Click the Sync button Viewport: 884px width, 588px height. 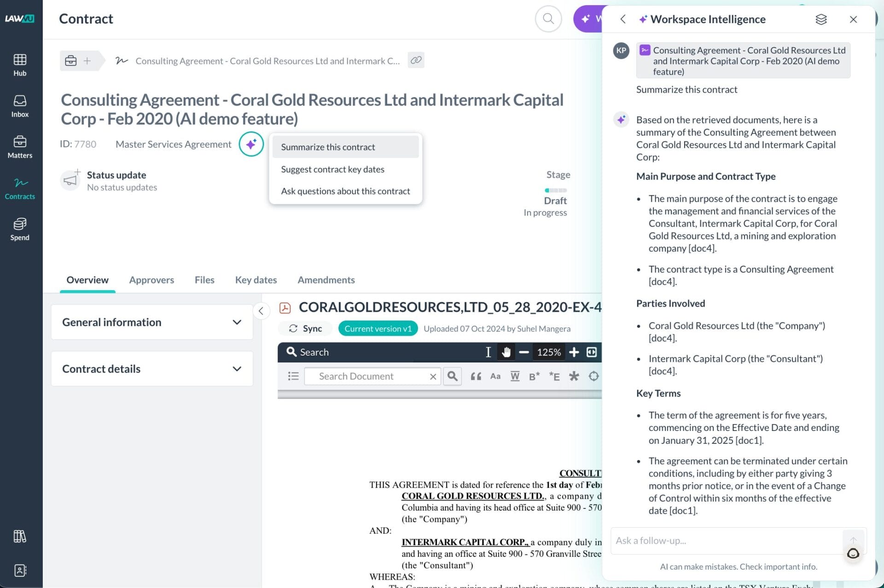305,328
